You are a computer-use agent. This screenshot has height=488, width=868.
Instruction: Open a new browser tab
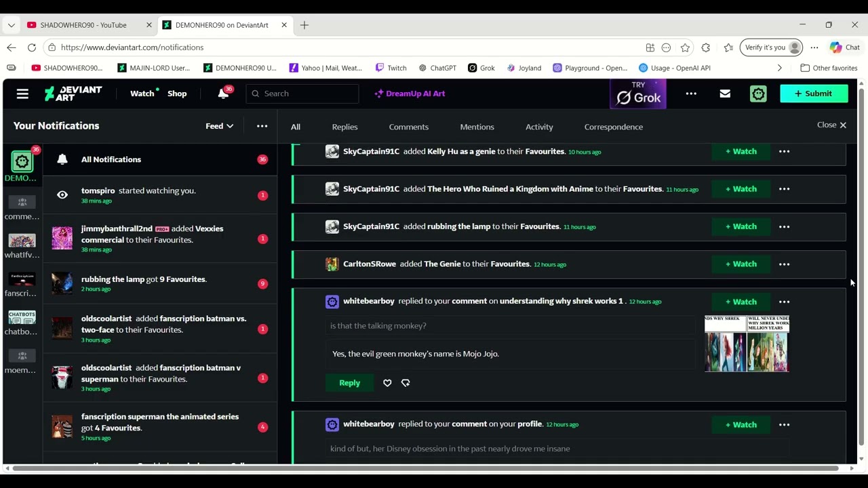tap(304, 25)
